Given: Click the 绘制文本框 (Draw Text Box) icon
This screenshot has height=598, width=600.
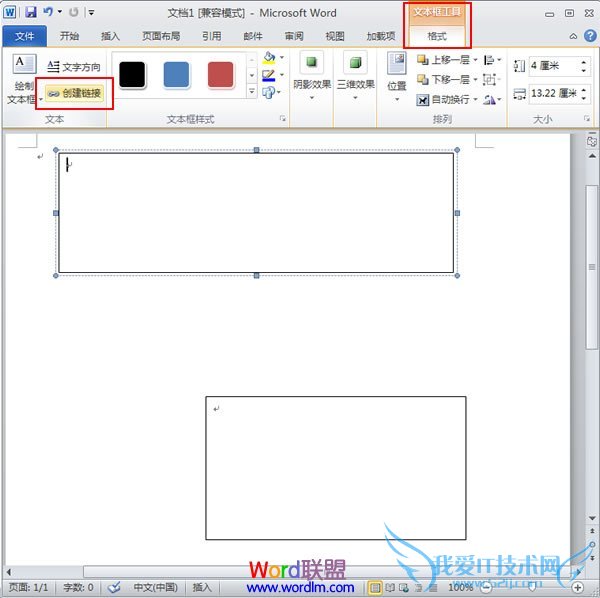Looking at the screenshot, I should pos(24,64).
